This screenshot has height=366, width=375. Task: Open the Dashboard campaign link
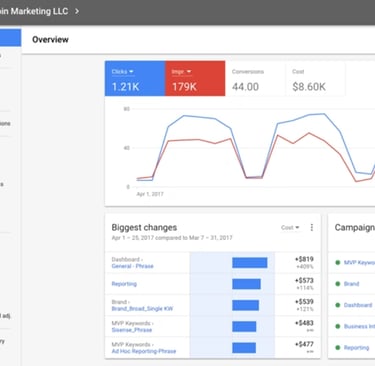358,305
